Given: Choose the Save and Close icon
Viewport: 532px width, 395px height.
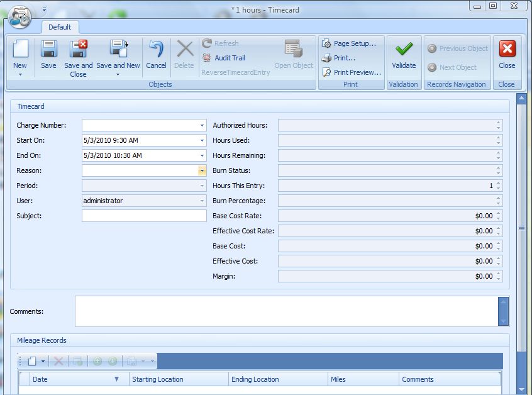Looking at the screenshot, I should click(x=78, y=49).
